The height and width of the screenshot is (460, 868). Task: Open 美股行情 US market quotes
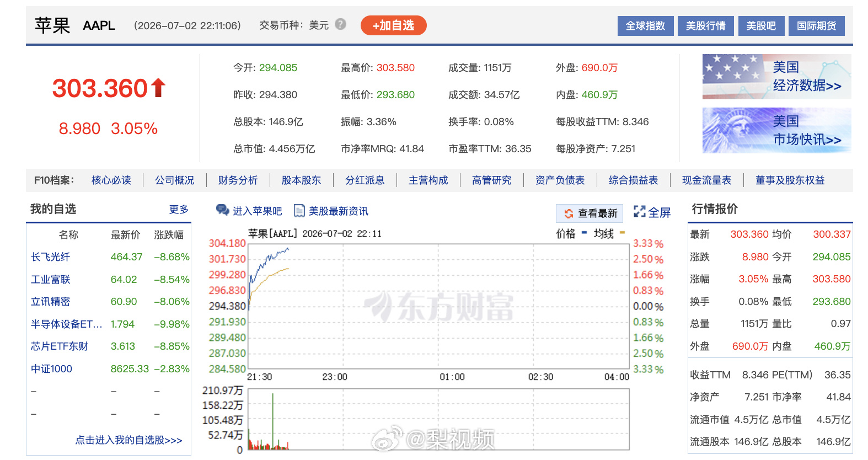pyautogui.click(x=705, y=26)
